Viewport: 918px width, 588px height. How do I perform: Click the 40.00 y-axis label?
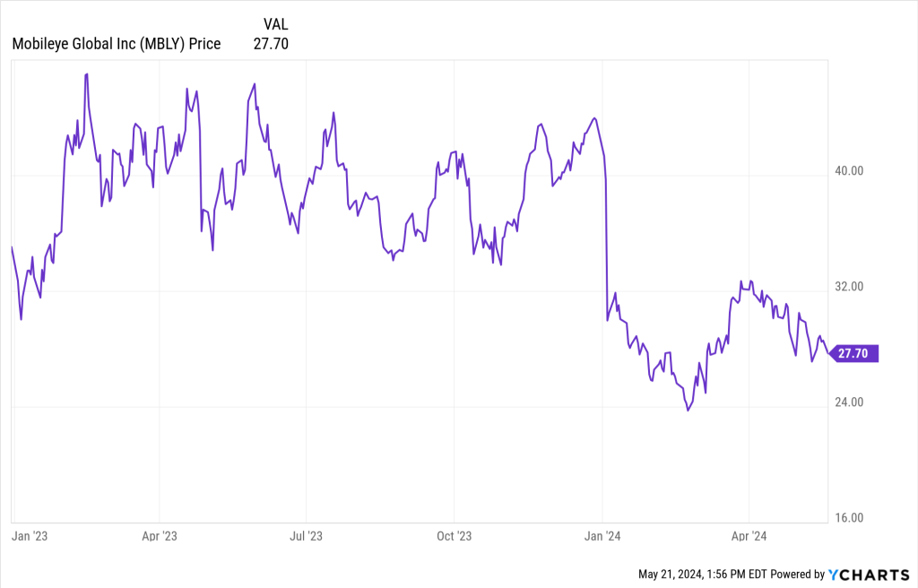point(848,171)
